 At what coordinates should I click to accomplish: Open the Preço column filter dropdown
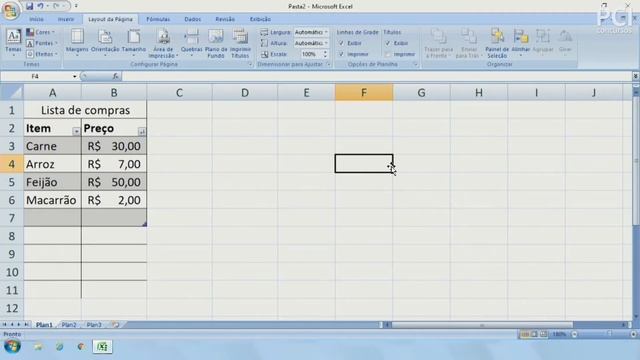(x=141, y=131)
